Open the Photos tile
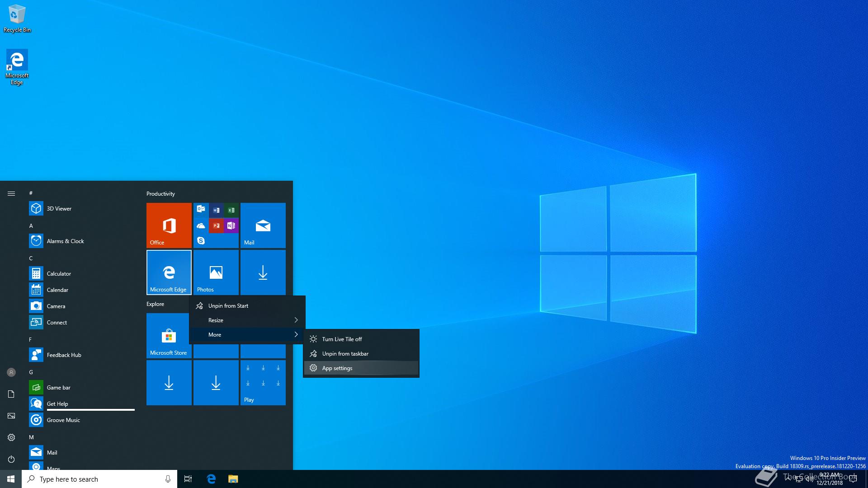Image resolution: width=868 pixels, height=488 pixels. click(x=216, y=272)
